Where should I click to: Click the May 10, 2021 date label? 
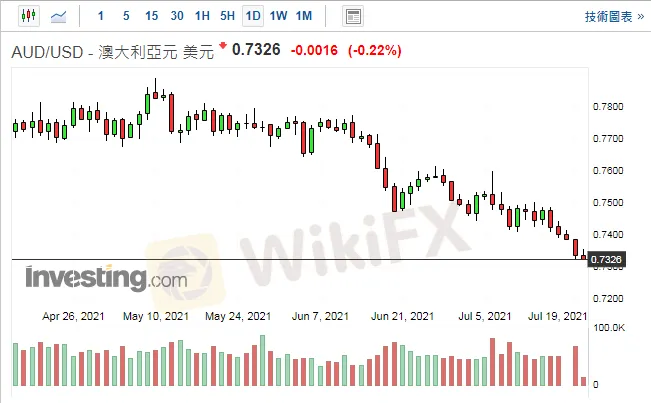[x=156, y=316]
